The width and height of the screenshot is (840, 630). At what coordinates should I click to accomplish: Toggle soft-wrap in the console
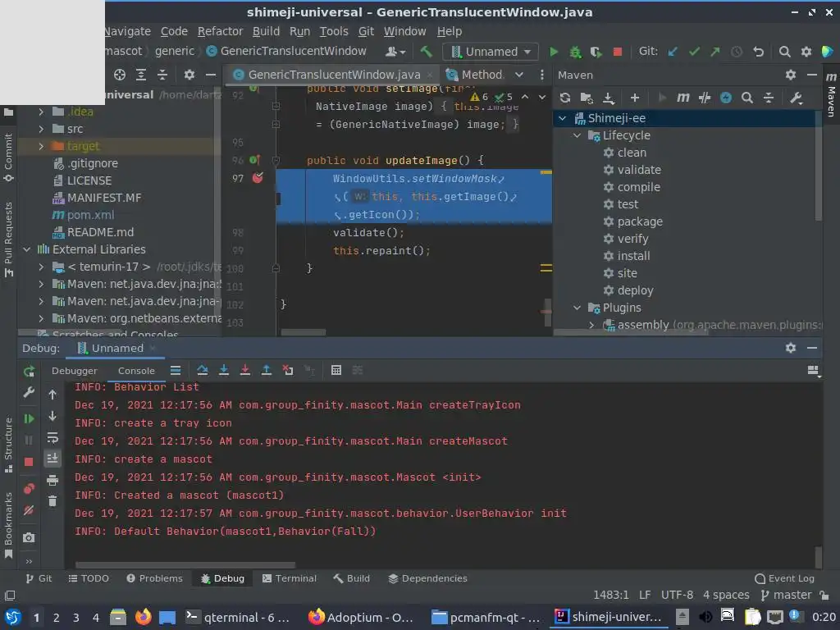52,438
